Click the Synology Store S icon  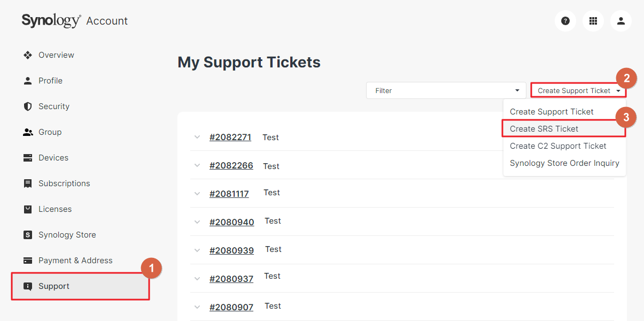(x=28, y=235)
